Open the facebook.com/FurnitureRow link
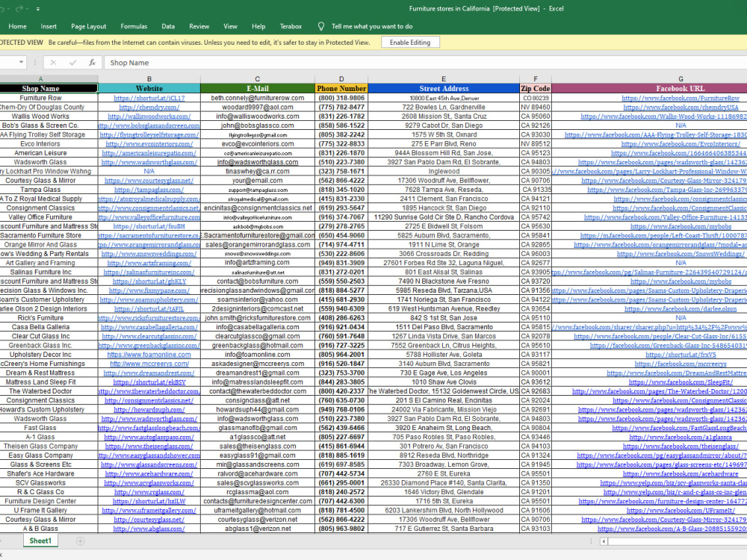This screenshot has height=560, width=747. tap(681, 98)
